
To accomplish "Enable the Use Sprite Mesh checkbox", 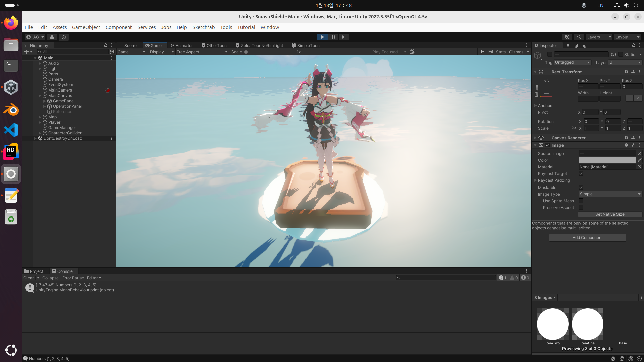I will 581,201.
